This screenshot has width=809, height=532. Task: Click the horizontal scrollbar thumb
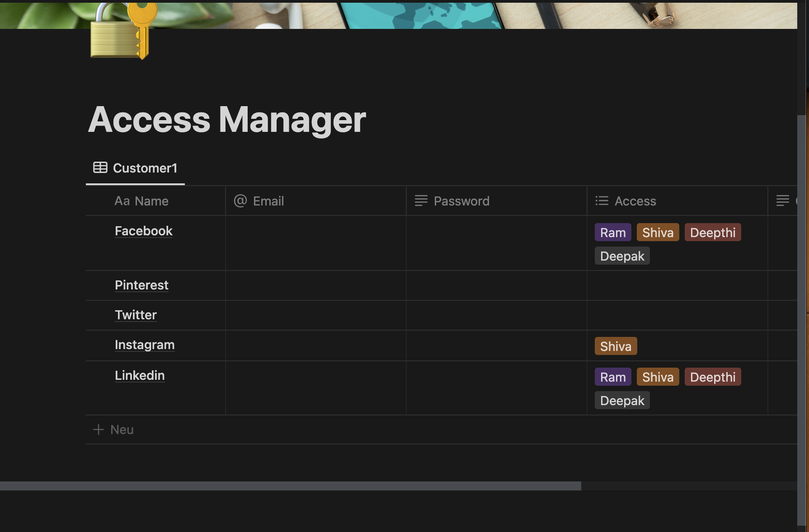291,486
